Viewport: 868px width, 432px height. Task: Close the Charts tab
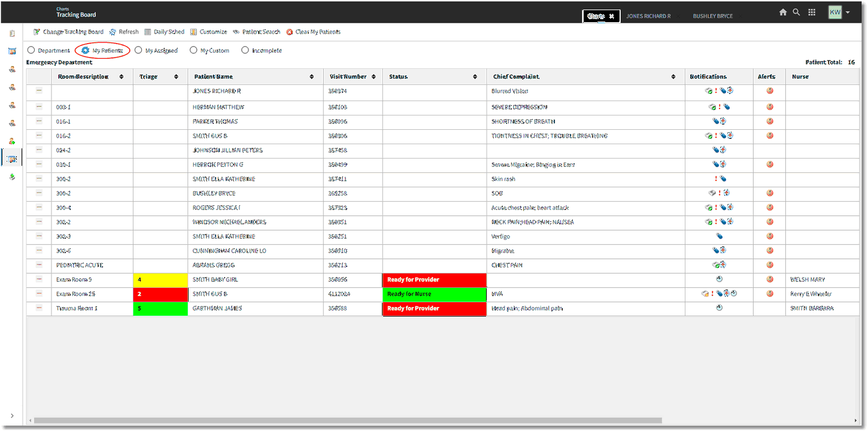pos(612,17)
